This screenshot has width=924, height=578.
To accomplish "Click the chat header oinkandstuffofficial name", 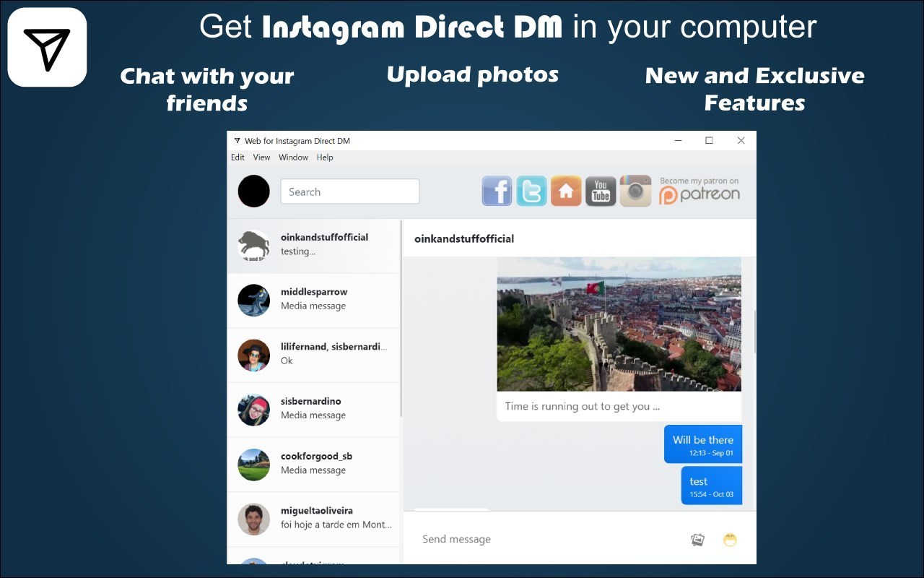I will click(464, 238).
